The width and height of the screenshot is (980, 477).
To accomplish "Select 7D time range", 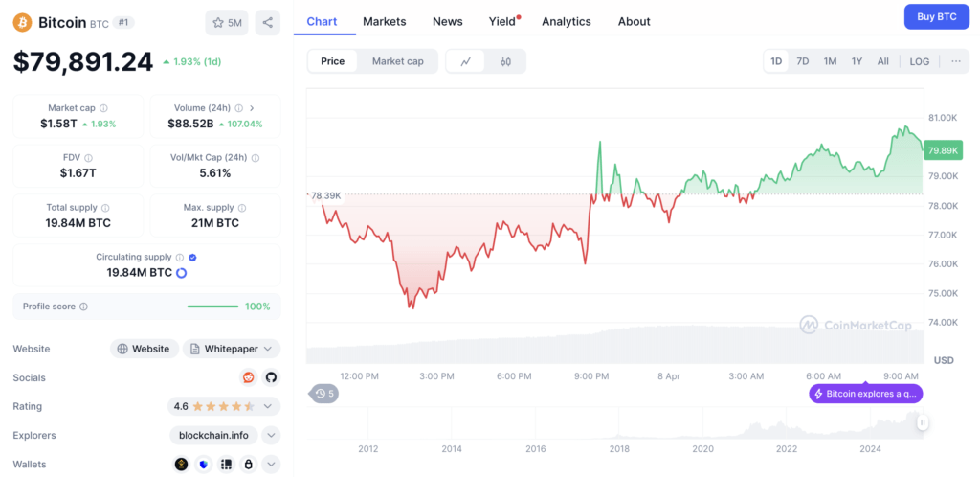I will 803,61.
